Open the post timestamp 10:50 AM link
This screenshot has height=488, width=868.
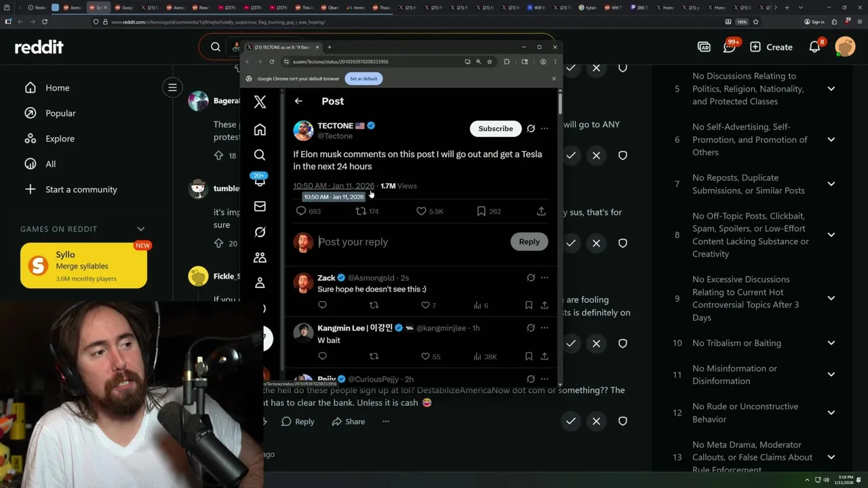[334, 186]
